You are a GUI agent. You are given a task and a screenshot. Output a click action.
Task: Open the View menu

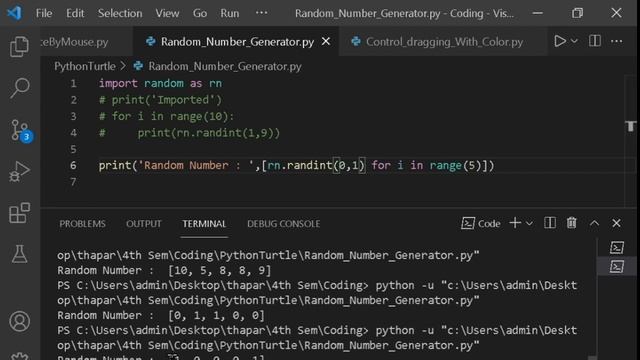coord(167,13)
